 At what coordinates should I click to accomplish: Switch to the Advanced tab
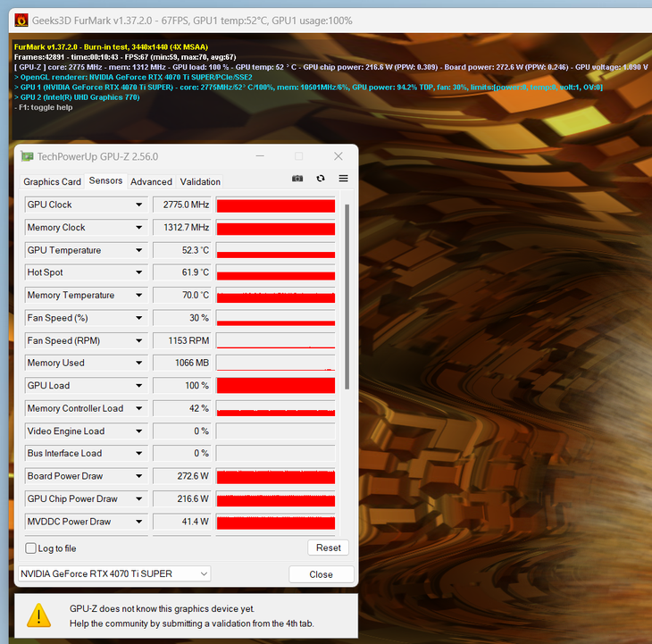tap(151, 181)
